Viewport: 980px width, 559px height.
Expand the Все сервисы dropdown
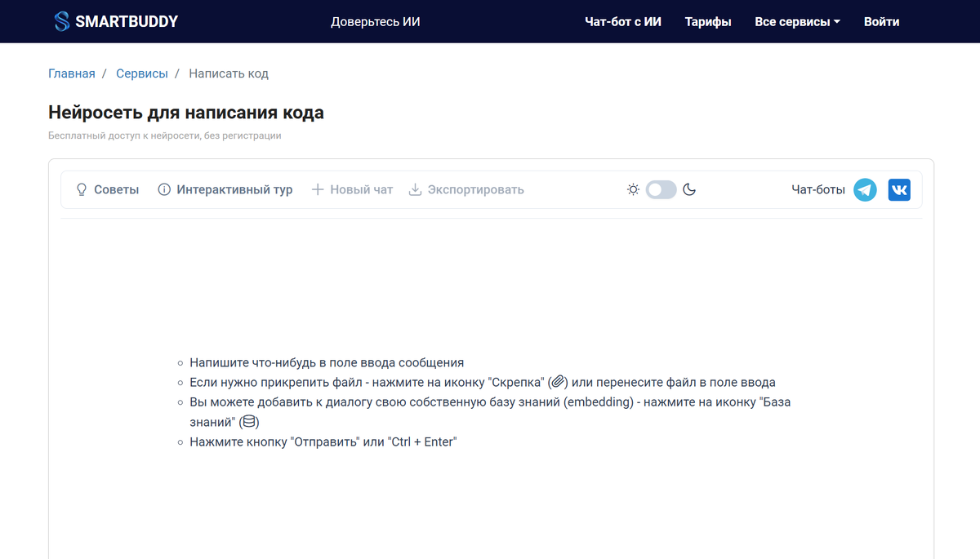(x=797, y=22)
